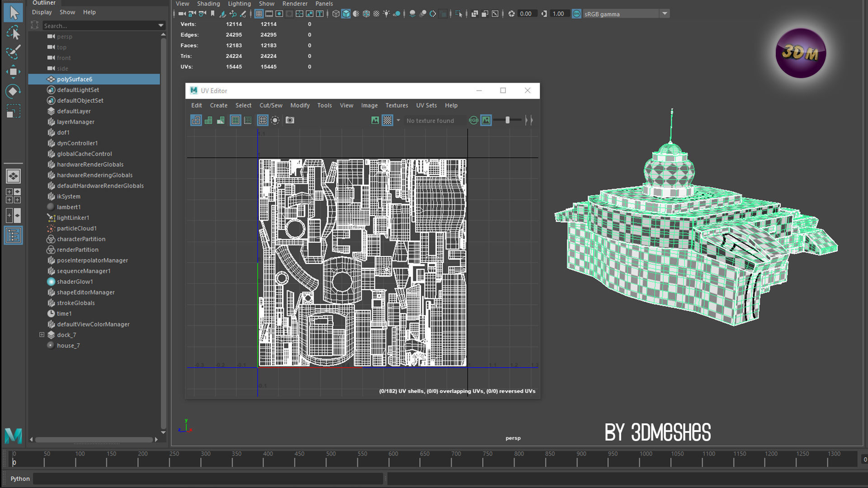Choose the Paint selection tool

[13, 52]
